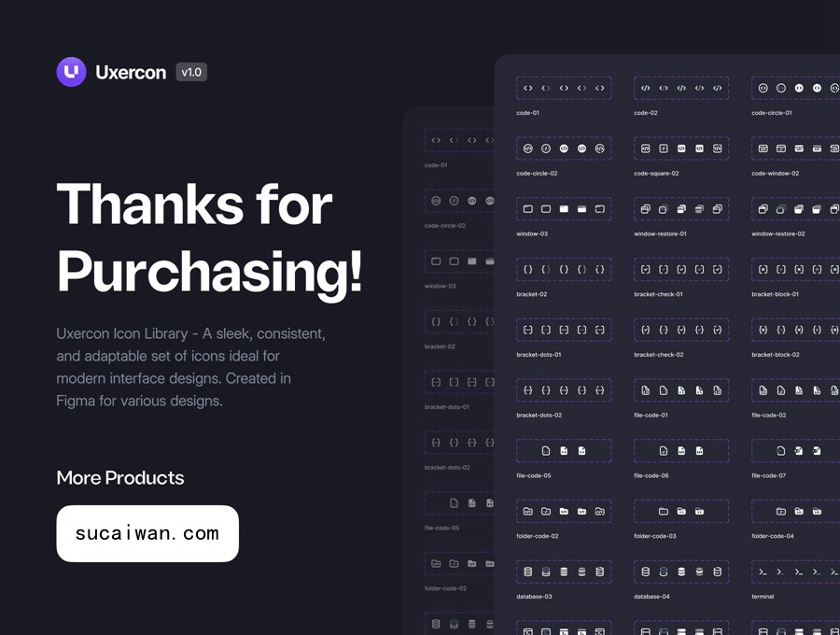The height and width of the screenshot is (635, 840).
Task: Open the More Products heading
Action: (120, 477)
